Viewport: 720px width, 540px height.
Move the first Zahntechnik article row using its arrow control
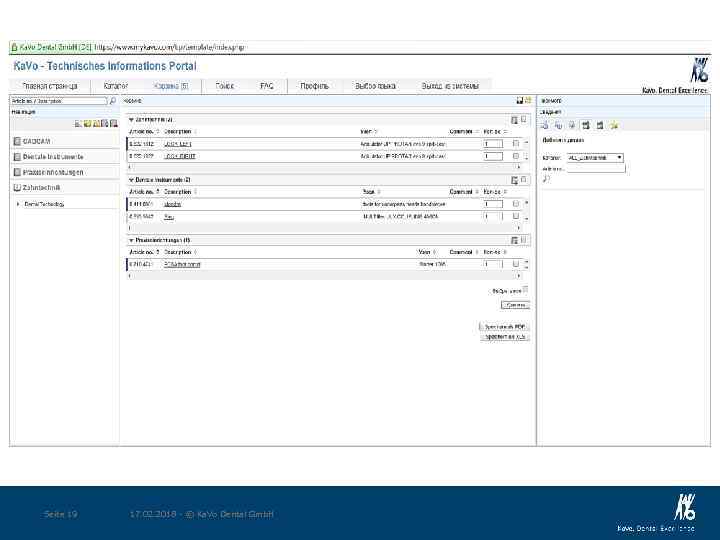click(526, 142)
